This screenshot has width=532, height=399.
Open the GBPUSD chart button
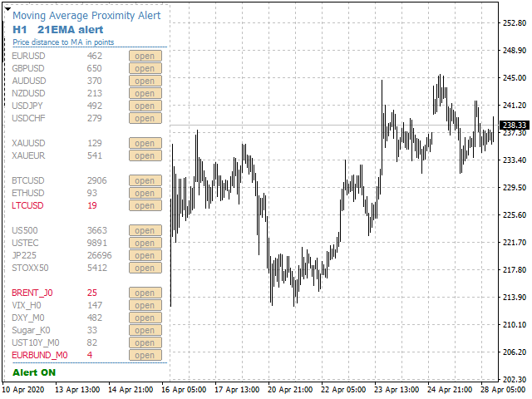click(x=145, y=68)
